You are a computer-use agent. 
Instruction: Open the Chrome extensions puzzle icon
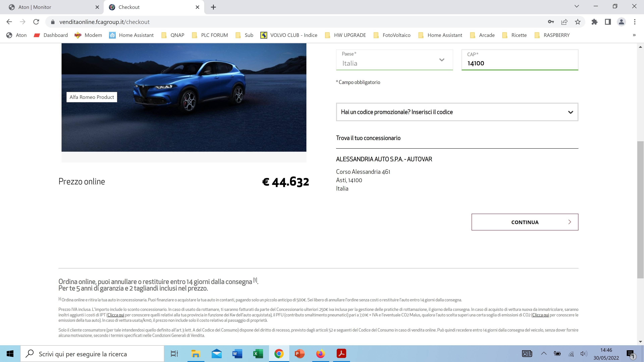595,22
